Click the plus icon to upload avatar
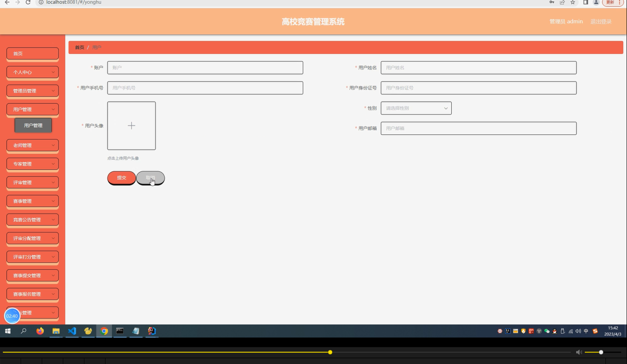 132,126
